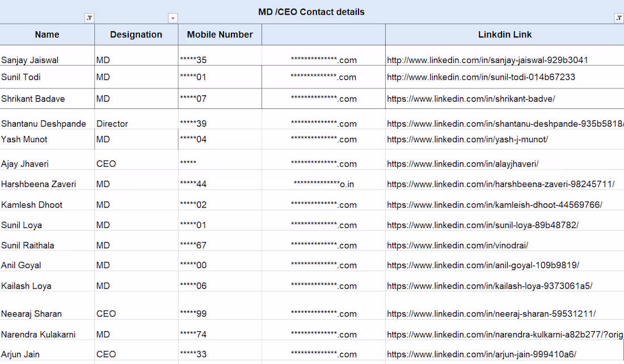
Task: Select the Shantanu Deshpande name cell
Action: point(47,119)
